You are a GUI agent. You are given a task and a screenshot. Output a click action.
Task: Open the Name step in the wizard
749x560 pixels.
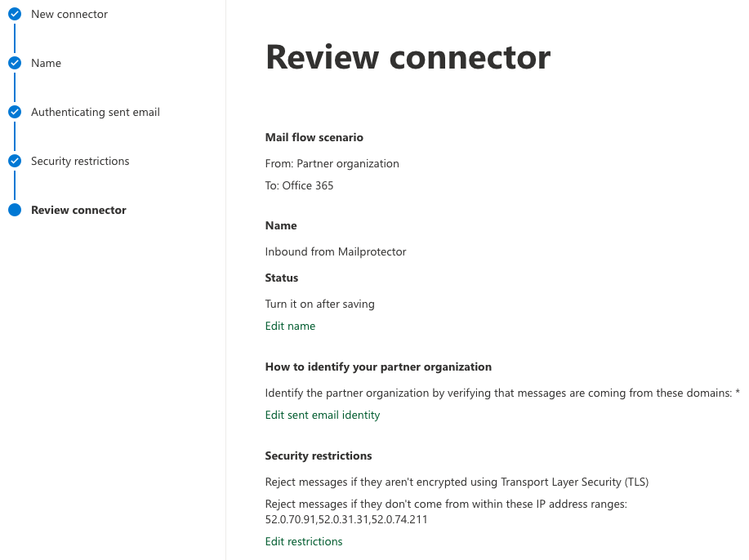(x=46, y=63)
